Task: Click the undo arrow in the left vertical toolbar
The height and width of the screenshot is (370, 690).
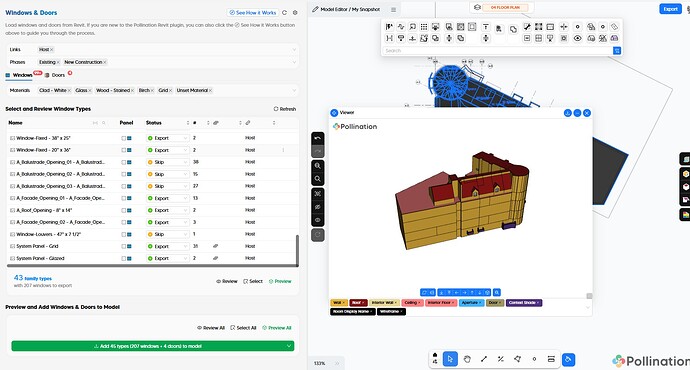Action: tap(318, 138)
